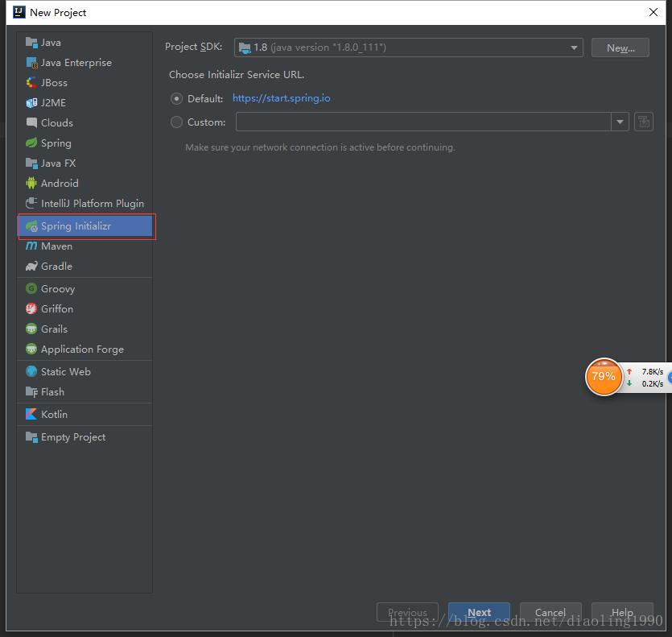Close the New Project dialog
672x637 pixels.
[653, 12]
